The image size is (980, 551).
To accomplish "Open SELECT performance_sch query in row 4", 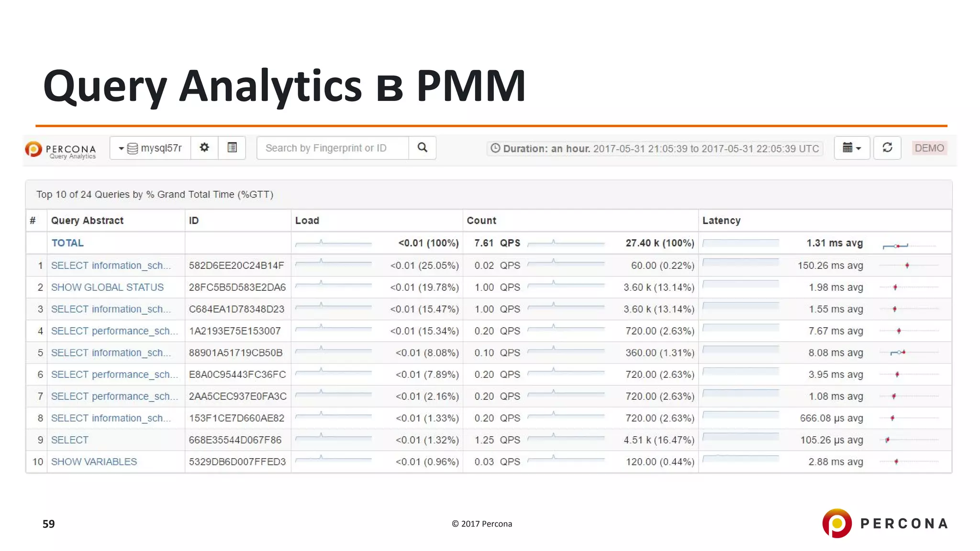I will click(114, 331).
